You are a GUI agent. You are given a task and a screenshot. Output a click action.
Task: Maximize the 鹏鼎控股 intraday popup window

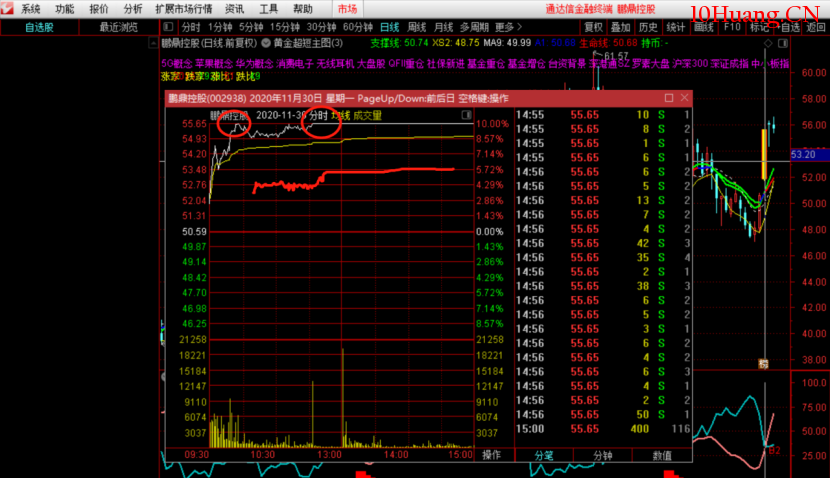669,98
